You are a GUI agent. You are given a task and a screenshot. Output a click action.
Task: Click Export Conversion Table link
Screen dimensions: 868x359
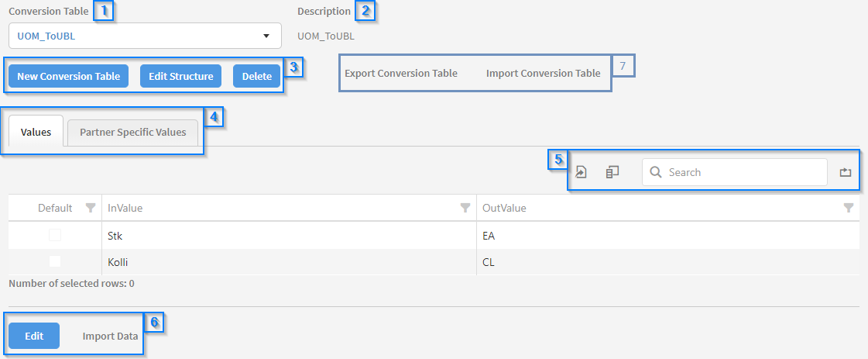(x=401, y=73)
